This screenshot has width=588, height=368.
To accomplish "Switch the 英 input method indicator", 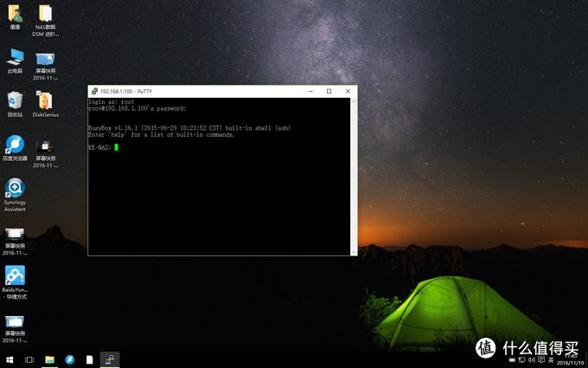I will [x=551, y=360].
